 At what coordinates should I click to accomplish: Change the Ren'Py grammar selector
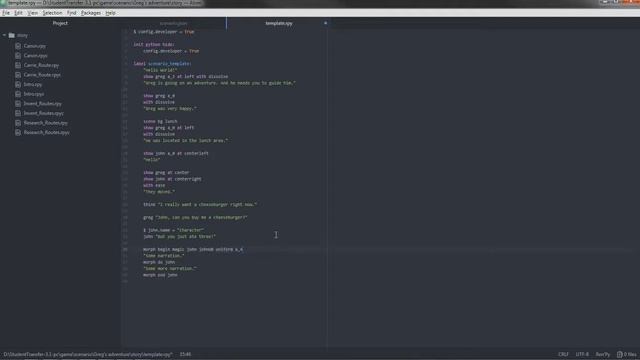[x=603, y=354]
